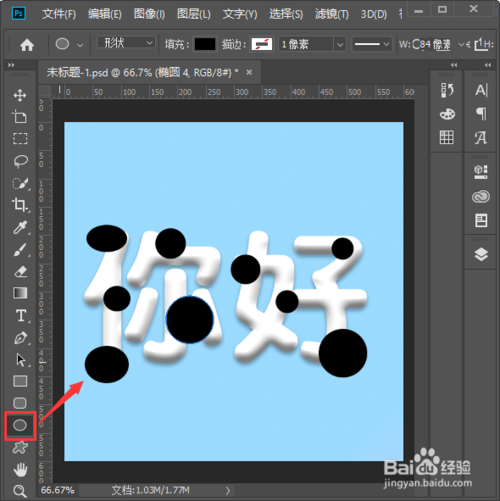Open the History panel icon

[447, 90]
